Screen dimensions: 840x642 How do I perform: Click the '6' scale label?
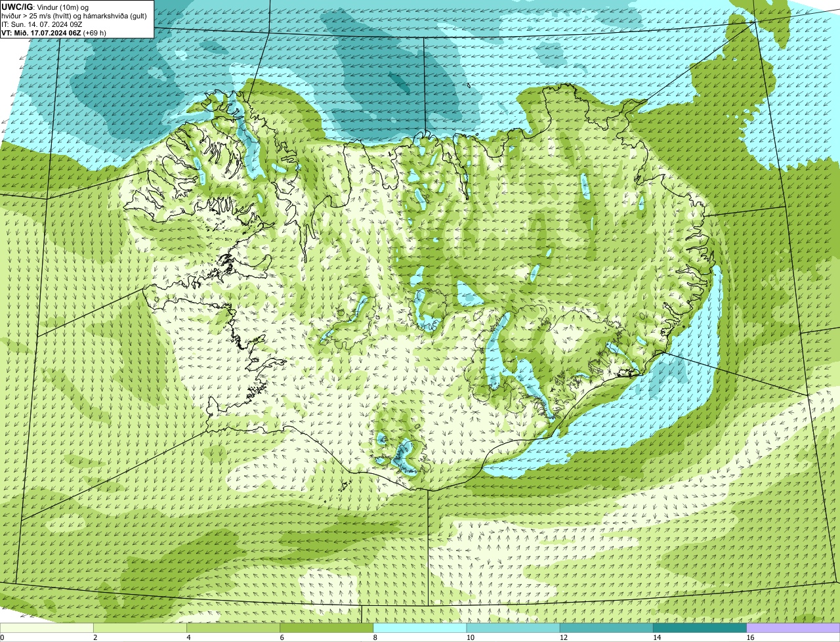pos(282,637)
